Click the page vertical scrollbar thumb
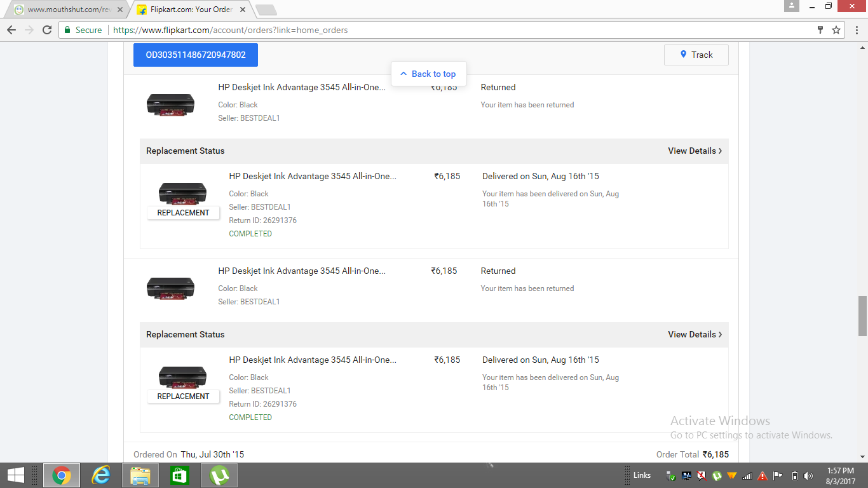 tap(862, 316)
